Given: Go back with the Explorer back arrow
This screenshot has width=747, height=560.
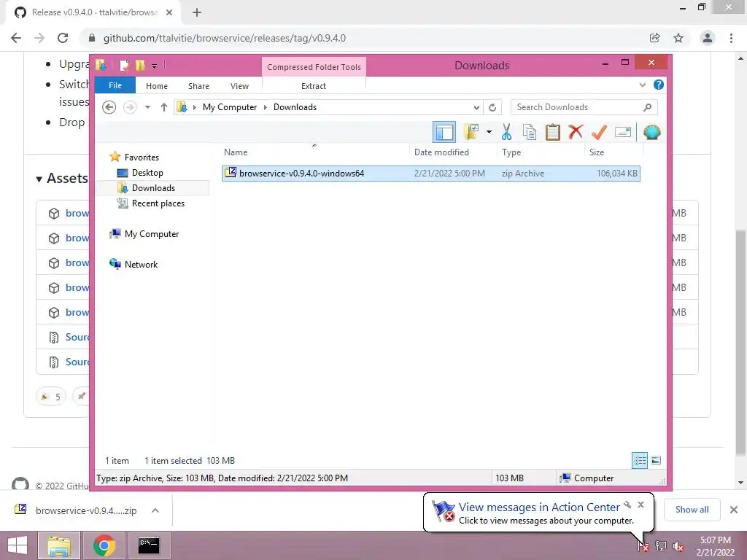Looking at the screenshot, I should (109, 107).
